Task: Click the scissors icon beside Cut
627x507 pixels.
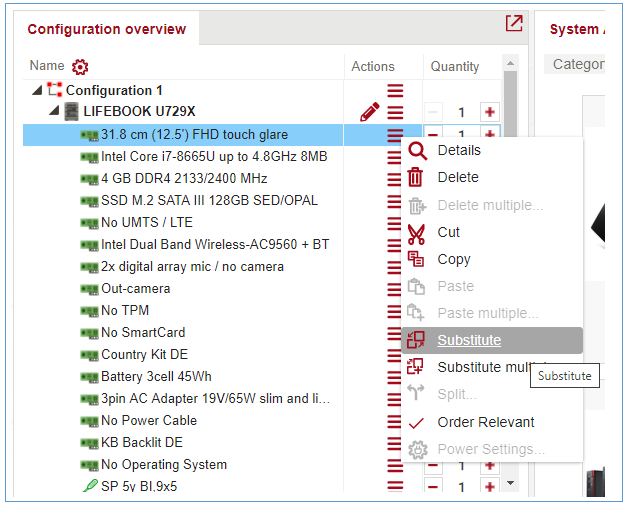Action: click(416, 234)
